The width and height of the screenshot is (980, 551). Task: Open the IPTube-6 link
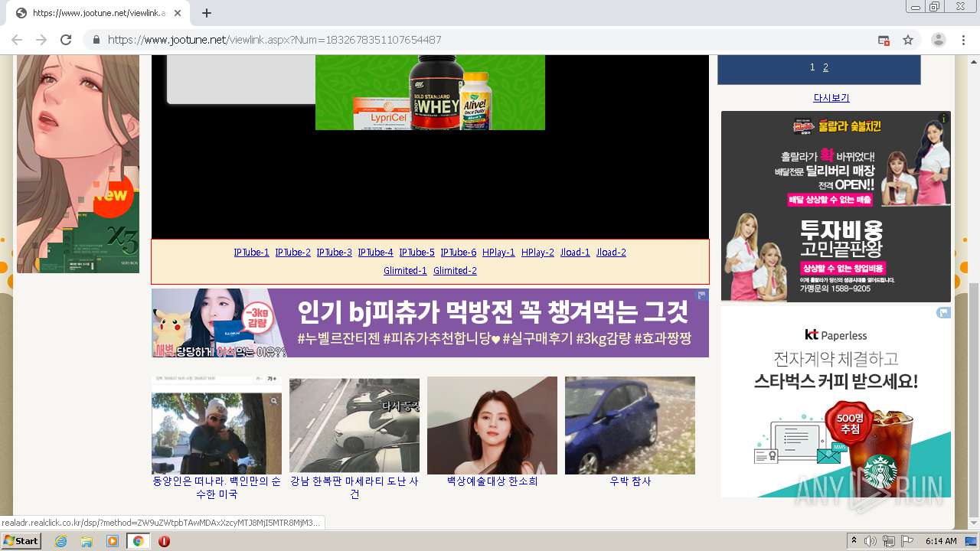click(x=458, y=253)
